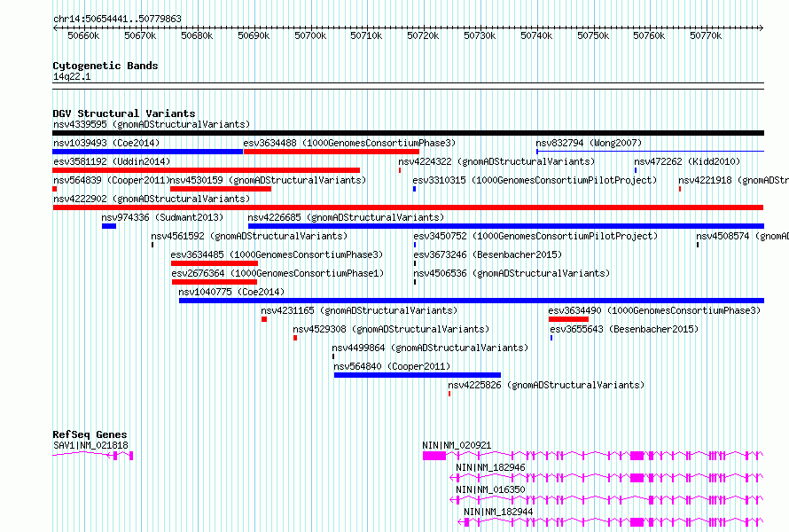Open nsv4506536 variant label
This screenshot has width=789, height=532.
[x=512, y=273]
